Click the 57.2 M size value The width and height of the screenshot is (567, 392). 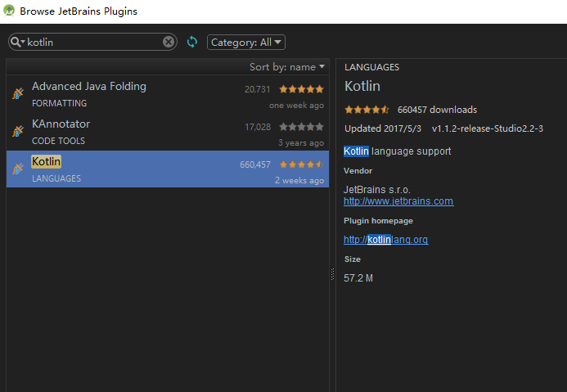point(358,278)
